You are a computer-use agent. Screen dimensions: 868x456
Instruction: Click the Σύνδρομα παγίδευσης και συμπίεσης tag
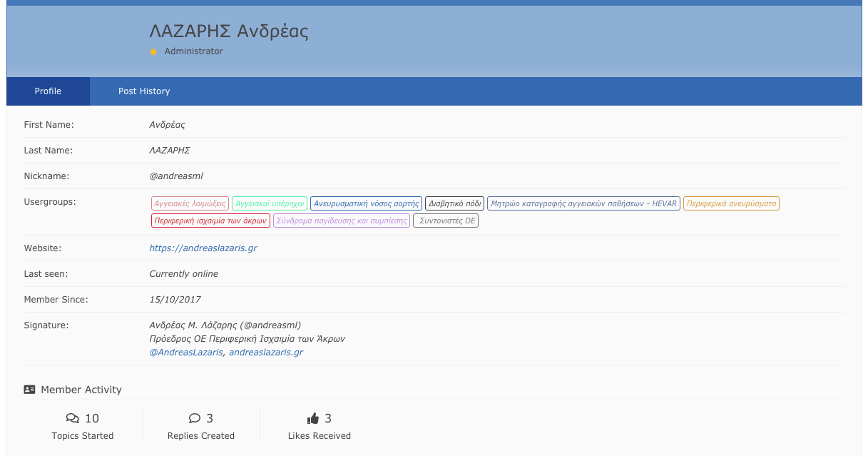[x=342, y=221]
